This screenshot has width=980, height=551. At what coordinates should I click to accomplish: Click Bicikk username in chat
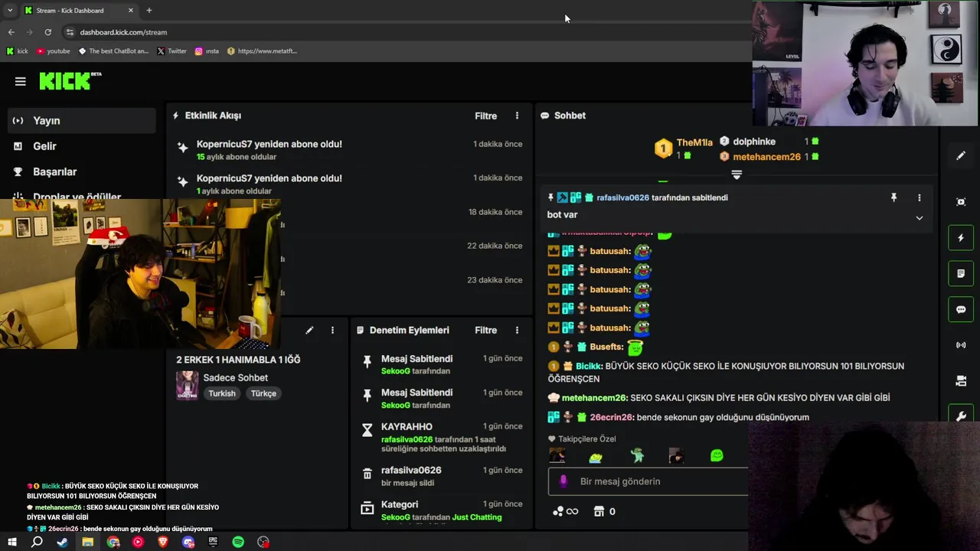click(x=590, y=367)
